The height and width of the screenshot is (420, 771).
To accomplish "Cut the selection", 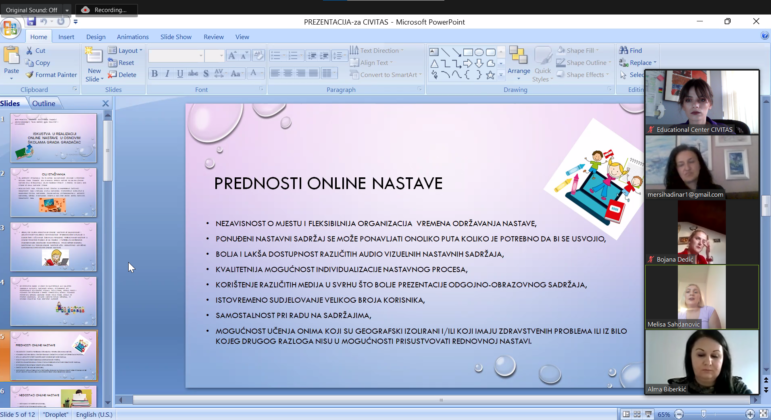I will click(x=36, y=51).
